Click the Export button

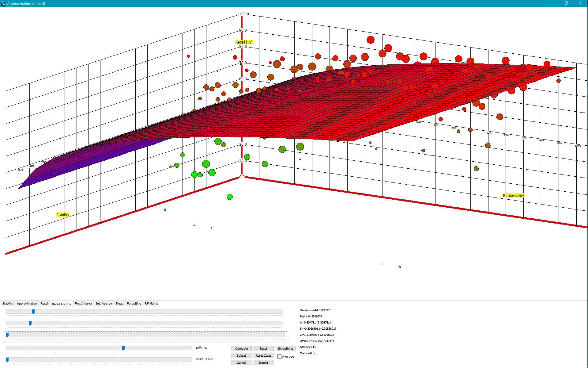coord(263,362)
